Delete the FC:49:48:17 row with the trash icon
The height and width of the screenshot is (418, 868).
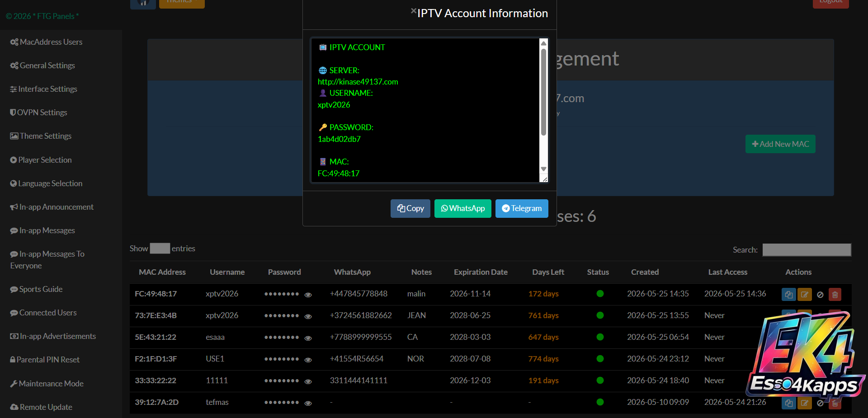click(835, 295)
